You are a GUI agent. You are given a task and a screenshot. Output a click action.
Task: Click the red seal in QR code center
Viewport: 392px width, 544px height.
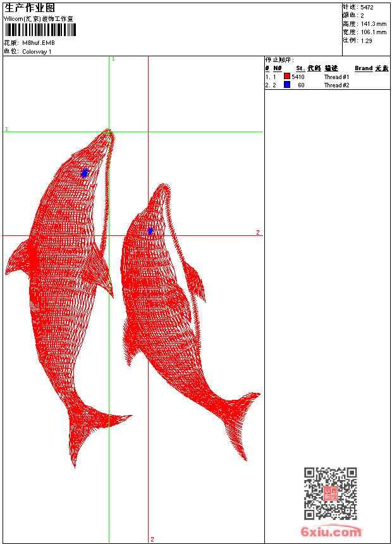click(x=330, y=493)
